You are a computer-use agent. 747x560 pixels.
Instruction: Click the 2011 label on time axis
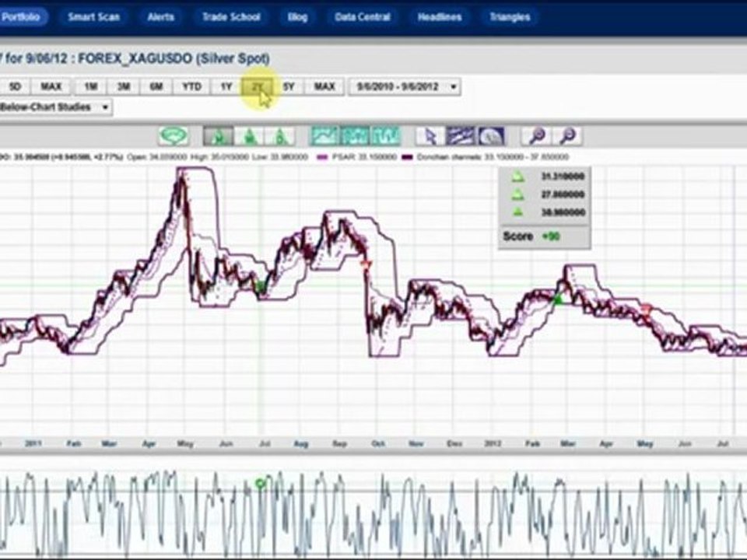[33, 444]
